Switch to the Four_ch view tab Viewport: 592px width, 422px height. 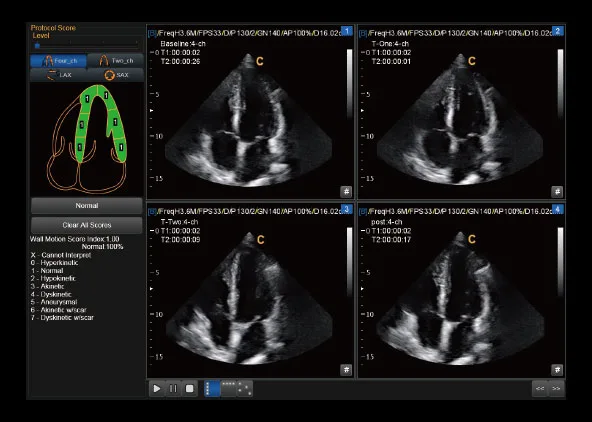pyautogui.click(x=59, y=60)
